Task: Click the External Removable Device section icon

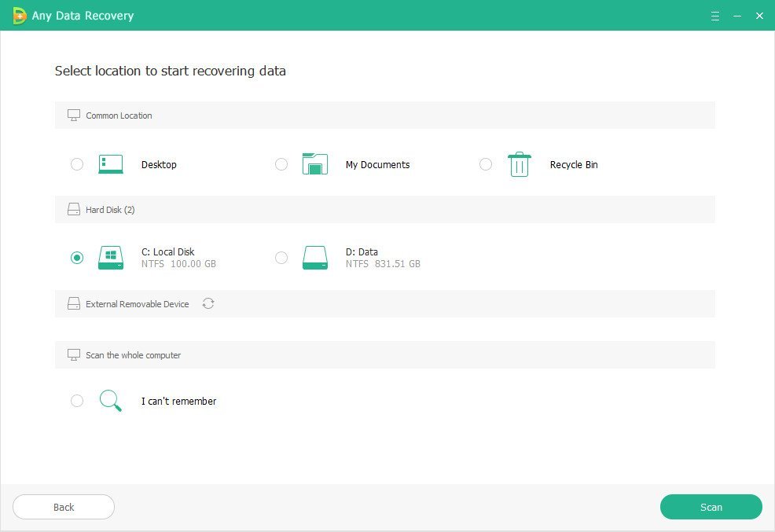Action: click(x=74, y=303)
